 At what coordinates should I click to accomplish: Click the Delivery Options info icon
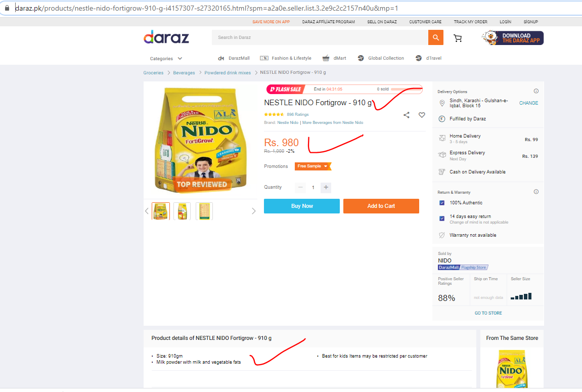(536, 91)
